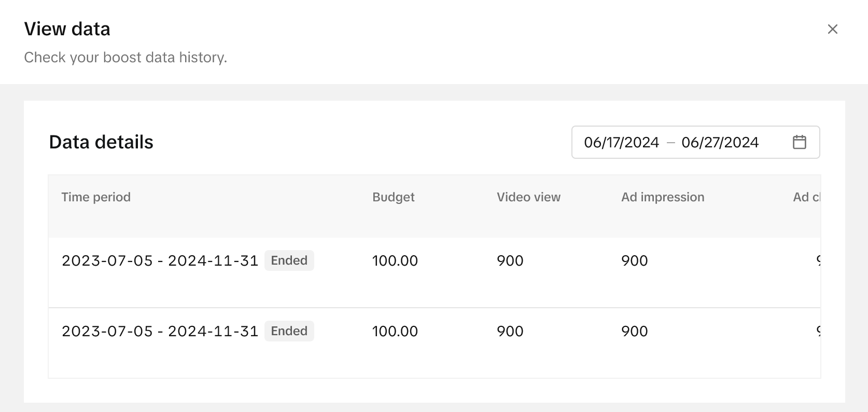
Task: Click the Ended badge in first row
Action: coord(289,260)
